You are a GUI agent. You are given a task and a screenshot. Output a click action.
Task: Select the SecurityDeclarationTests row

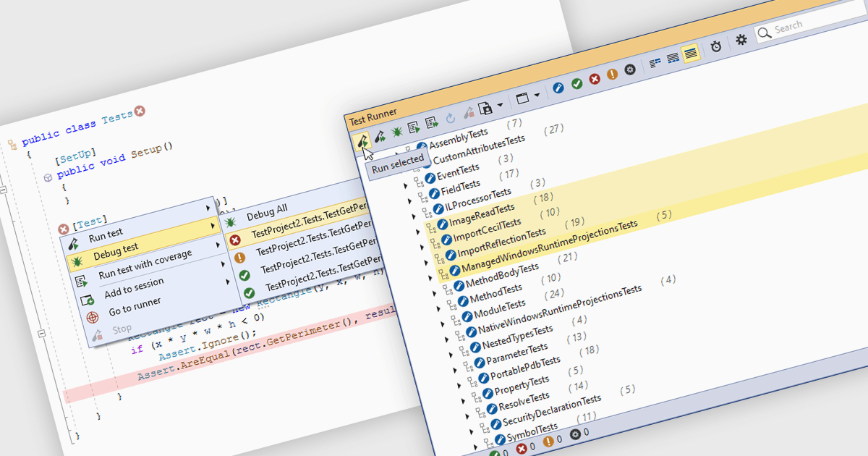coord(552,410)
